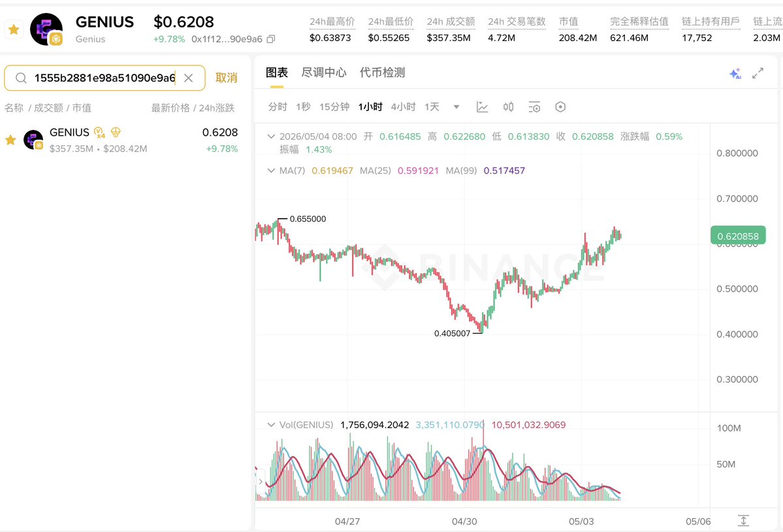Screen dimensions: 783x532
Task: Click the current price tag 0.620858
Action: 737,236
